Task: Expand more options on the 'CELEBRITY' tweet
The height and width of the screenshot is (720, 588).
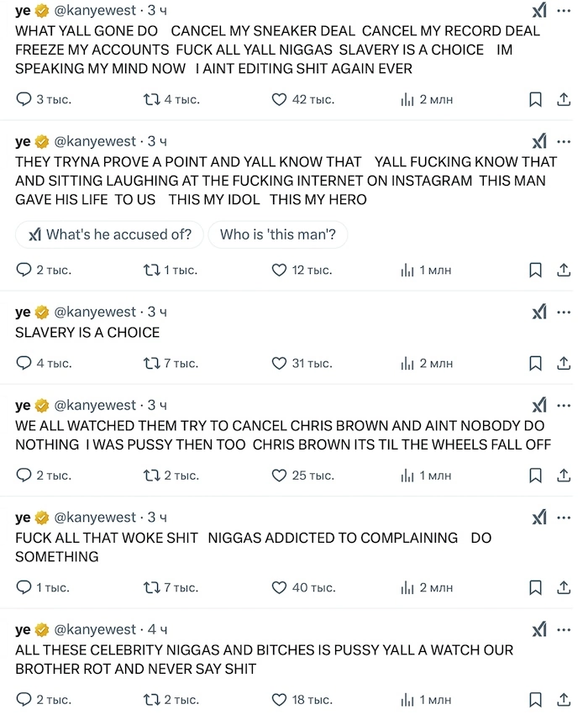Action: pos(564,629)
